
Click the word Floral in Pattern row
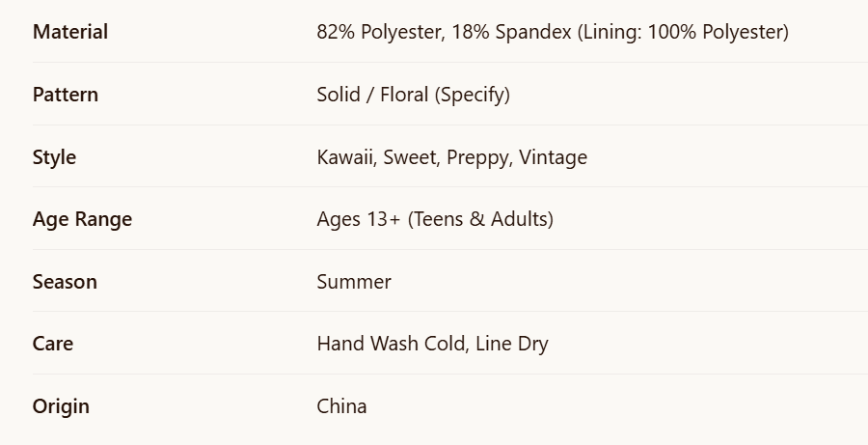click(404, 95)
